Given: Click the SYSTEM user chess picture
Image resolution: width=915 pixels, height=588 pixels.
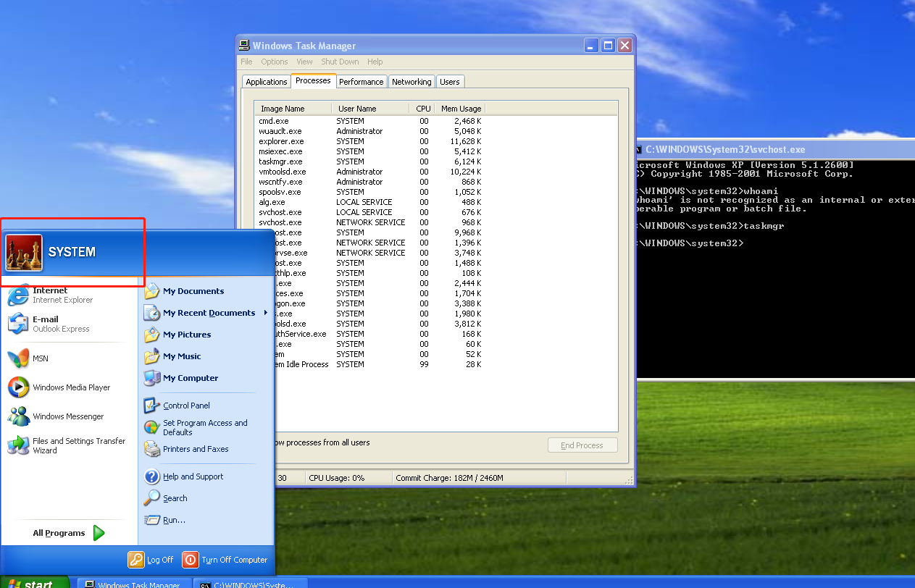Looking at the screenshot, I should (24, 252).
